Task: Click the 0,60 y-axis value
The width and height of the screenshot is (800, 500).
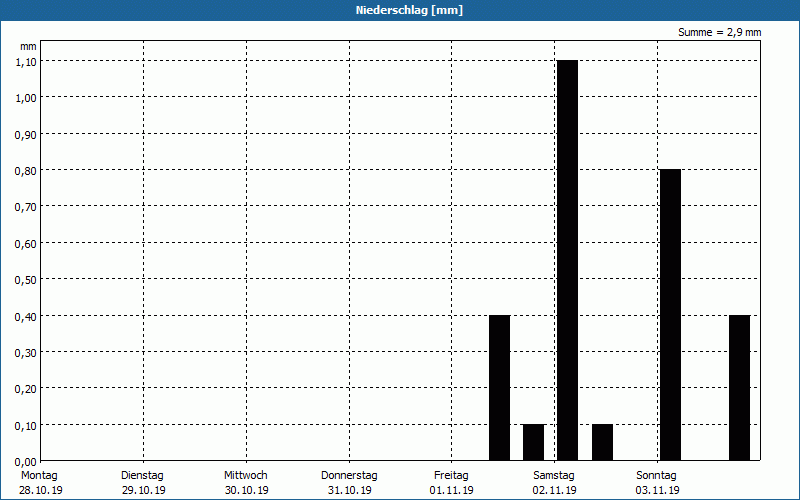Action: coord(26,244)
